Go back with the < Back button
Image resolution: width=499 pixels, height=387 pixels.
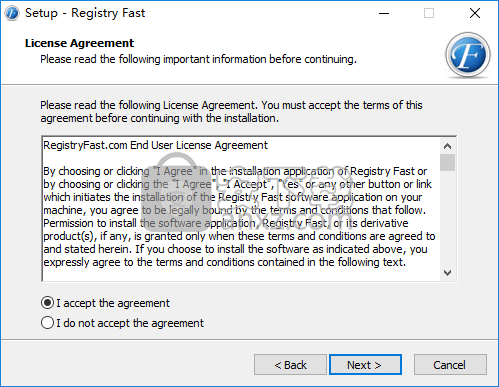tap(290, 365)
